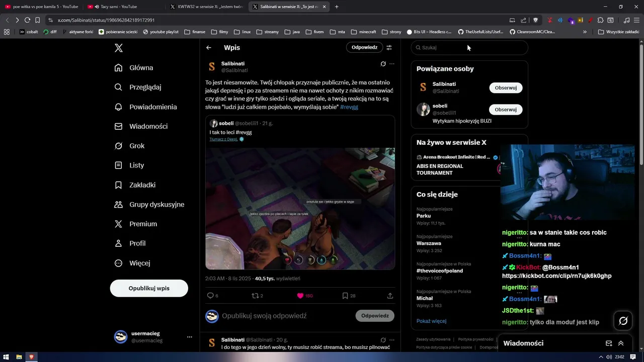Click Tłumacz z DeepL link

click(224, 139)
